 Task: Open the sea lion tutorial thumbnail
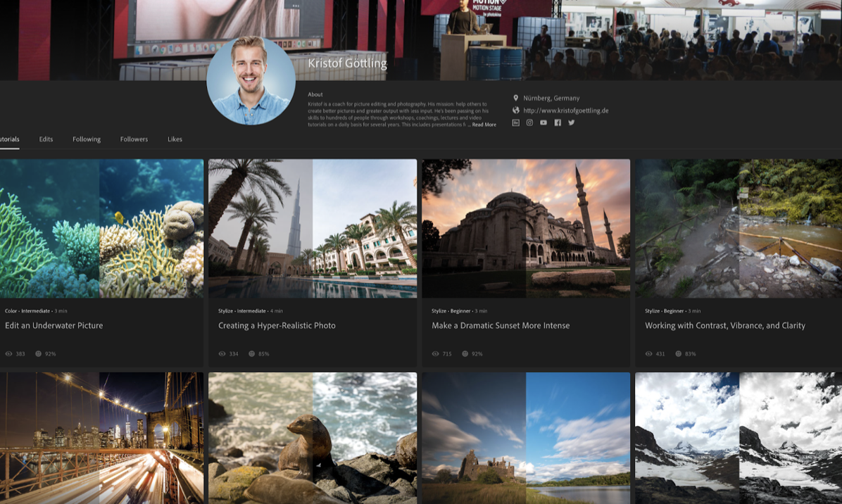[313, 438]
